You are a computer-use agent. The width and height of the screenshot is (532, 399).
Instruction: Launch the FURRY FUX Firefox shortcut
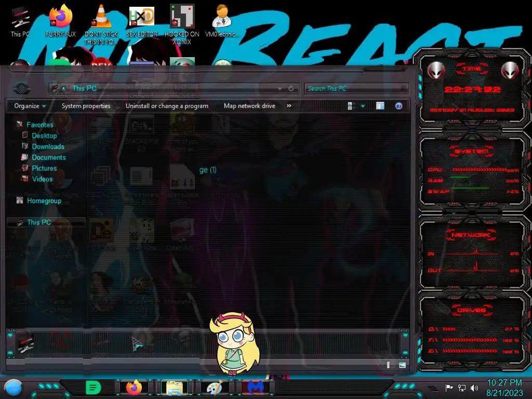tap(61, 21)
